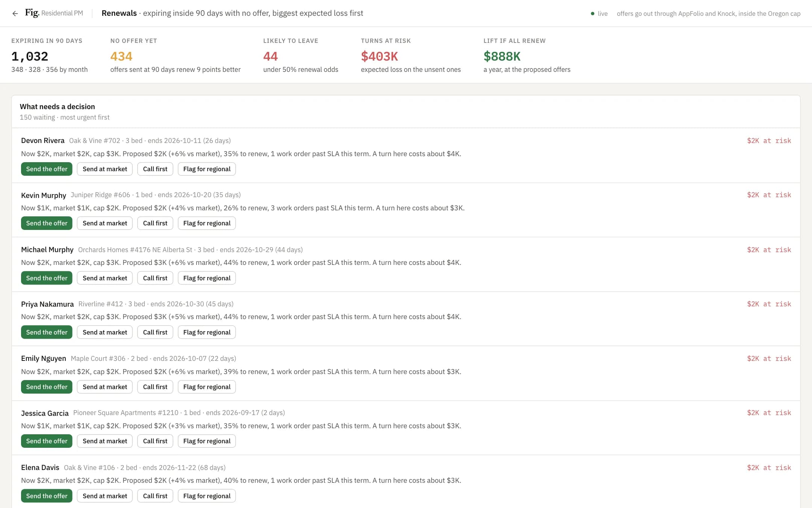Choose Call first for Michael Murphy
The height and width of the screenshot is (508, 812).
[x=155, y=278]
